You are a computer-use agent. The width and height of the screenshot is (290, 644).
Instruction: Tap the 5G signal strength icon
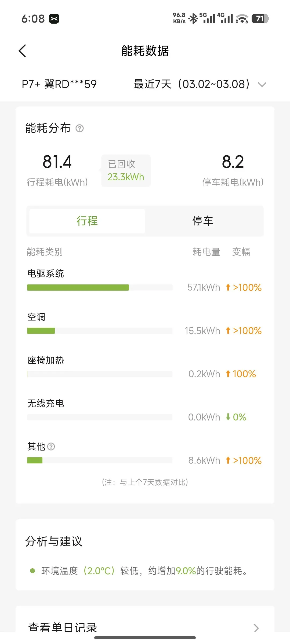(208, 18)
